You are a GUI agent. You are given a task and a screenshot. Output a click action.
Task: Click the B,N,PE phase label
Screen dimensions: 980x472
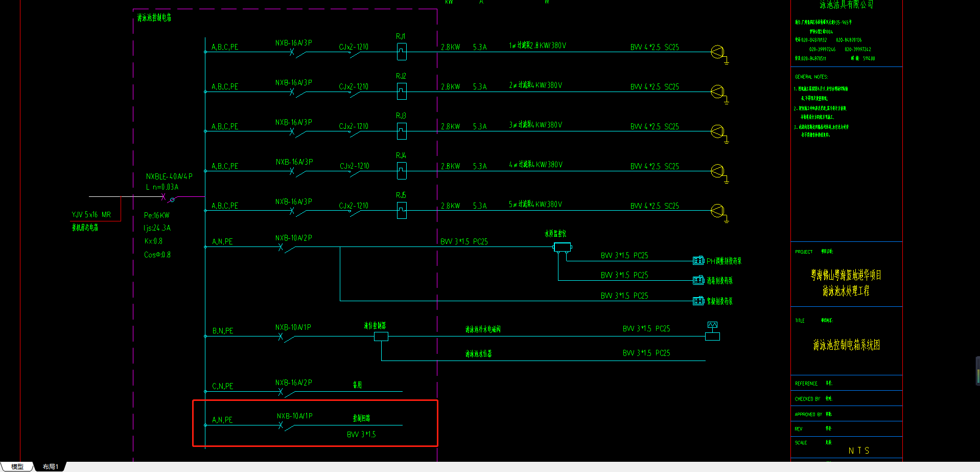coord(223,331)
